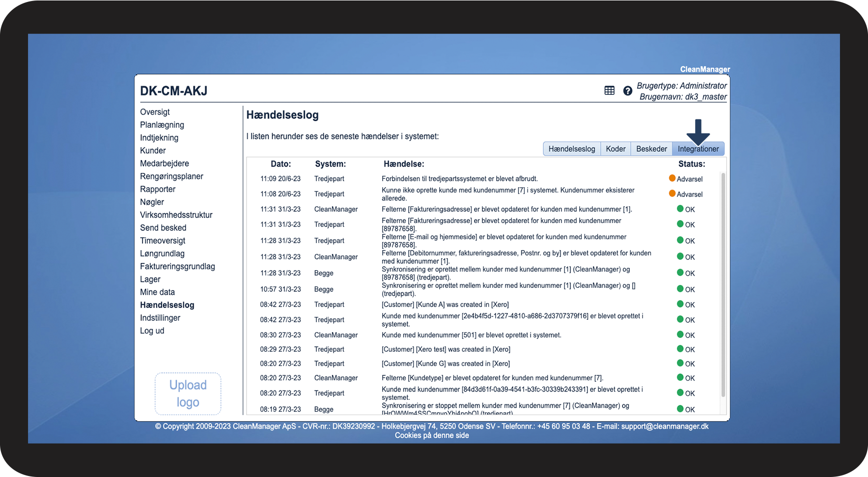Image resolution: width=868 pixels, height=477 pixels.
Task: Switch to the Integrationer tab
Action: (x=698, y=149)
